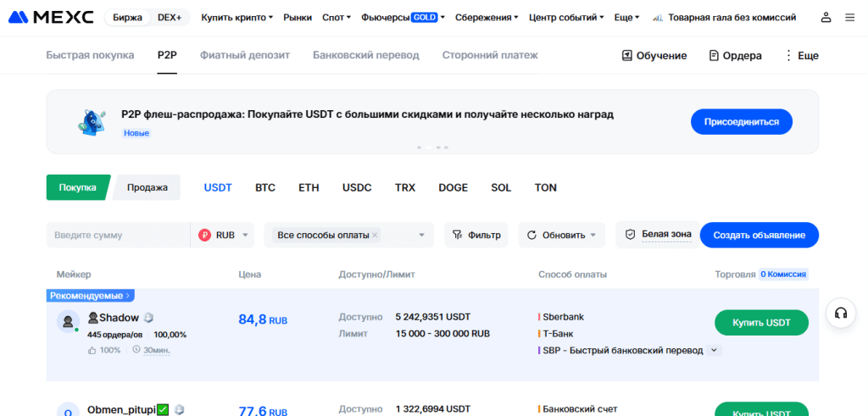Clear the 'Все способы оплаты' tag
Screen dimensions: 868x416
pos(375,235)
